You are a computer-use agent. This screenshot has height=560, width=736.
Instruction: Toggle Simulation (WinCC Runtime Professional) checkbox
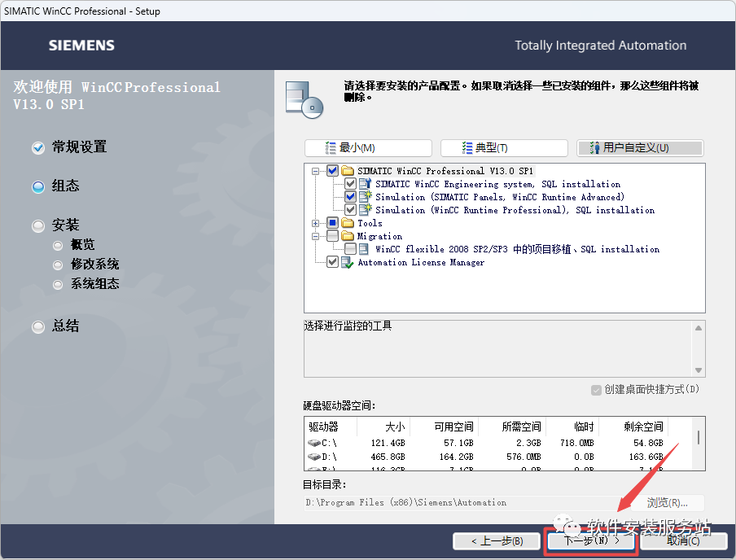coord(350,210)
